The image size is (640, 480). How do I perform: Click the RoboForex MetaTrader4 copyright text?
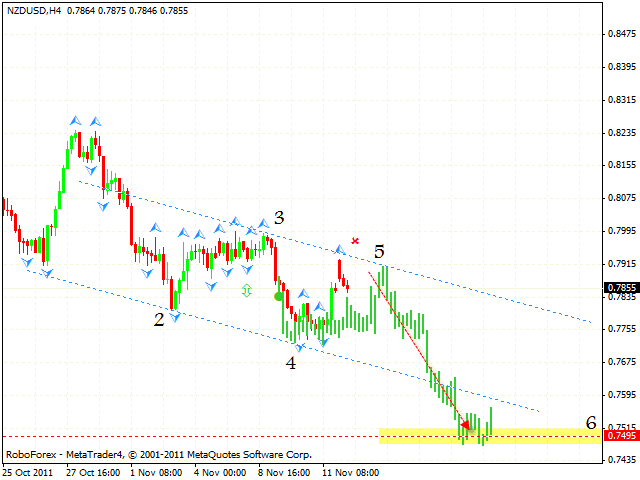pos(158,455)
